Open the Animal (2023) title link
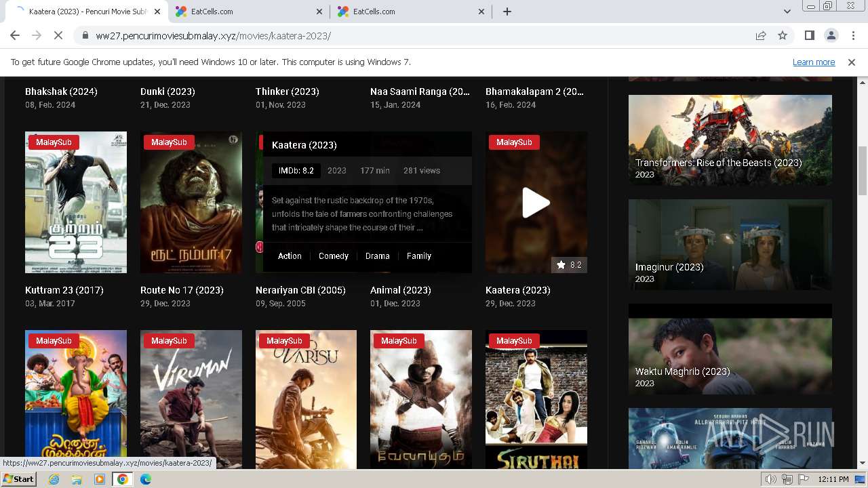 point(401,290)
